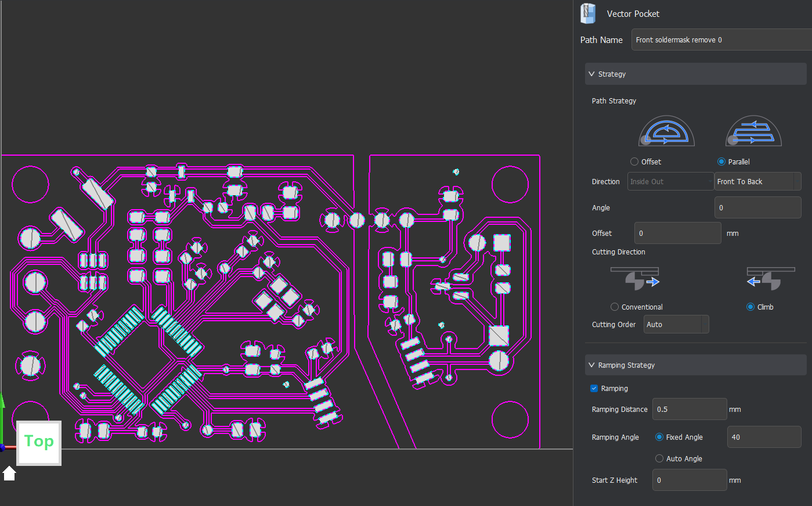Uncheck the Ramping checkbox

(594, 388)
